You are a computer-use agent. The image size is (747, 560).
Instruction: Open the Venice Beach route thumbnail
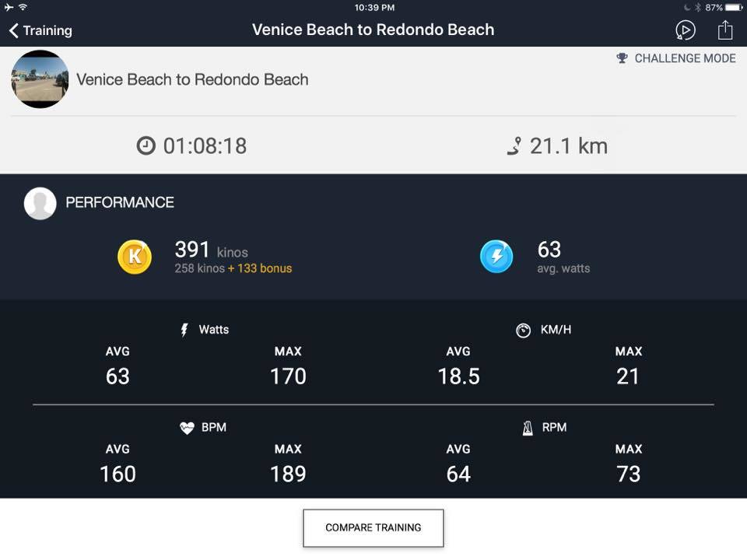(x=40, y=79)
